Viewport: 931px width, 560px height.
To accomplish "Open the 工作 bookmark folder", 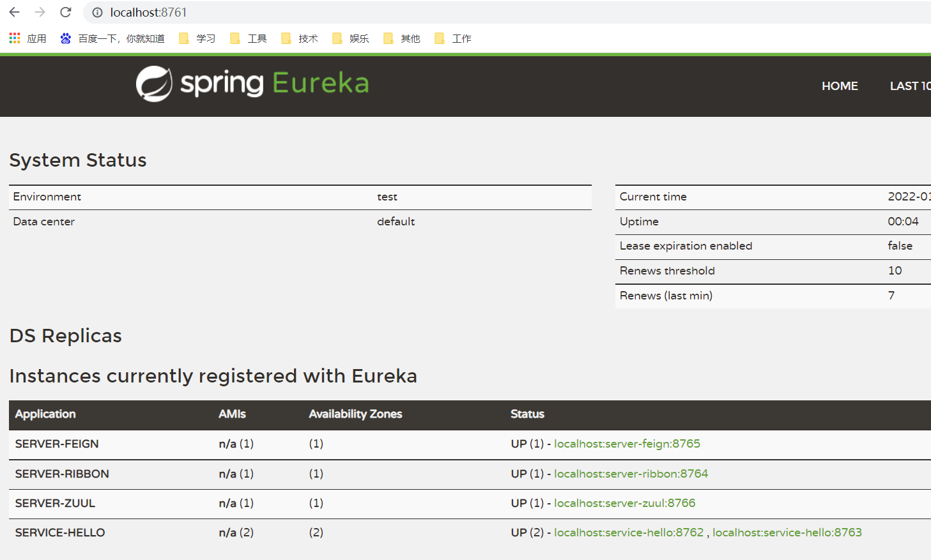I will click(x=452, y=38).
